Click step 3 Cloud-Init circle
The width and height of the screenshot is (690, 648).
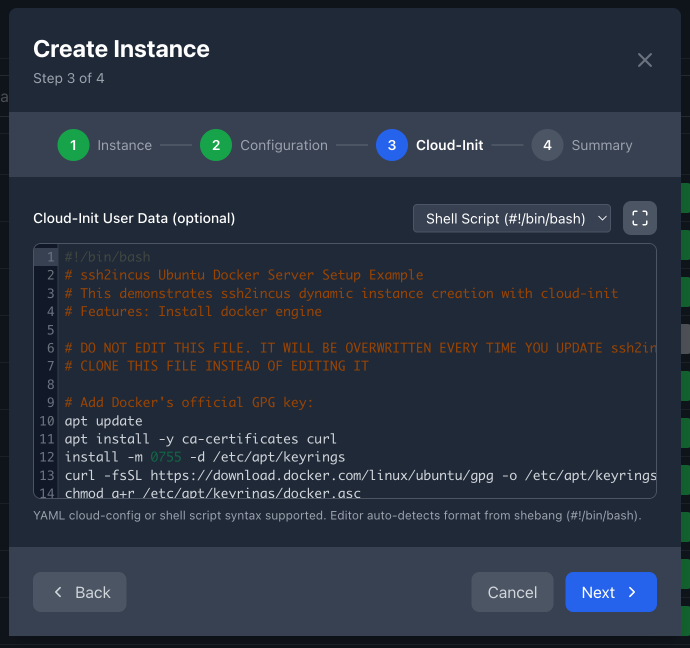pos(392,145)
